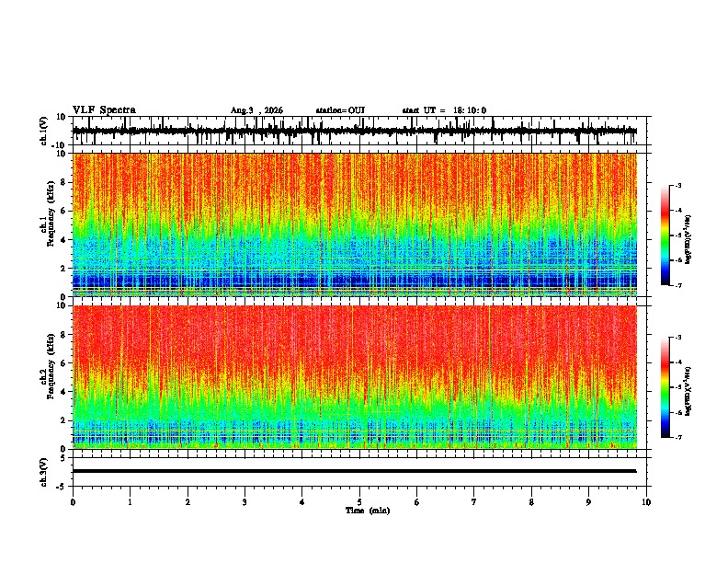The height and width of the screenshot is (563, 728).
Task: Click the "6" kHz tick of ch.2 spectrogram
Action: click(63, 363)
